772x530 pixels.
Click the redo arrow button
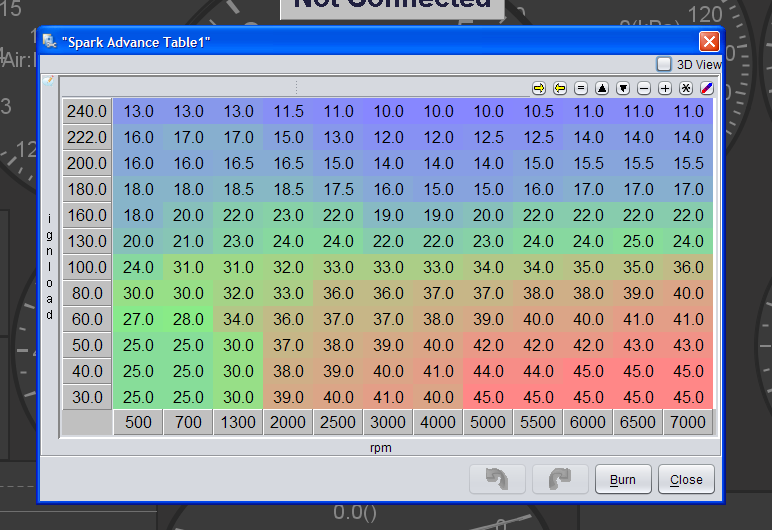[x=560, y=479]
